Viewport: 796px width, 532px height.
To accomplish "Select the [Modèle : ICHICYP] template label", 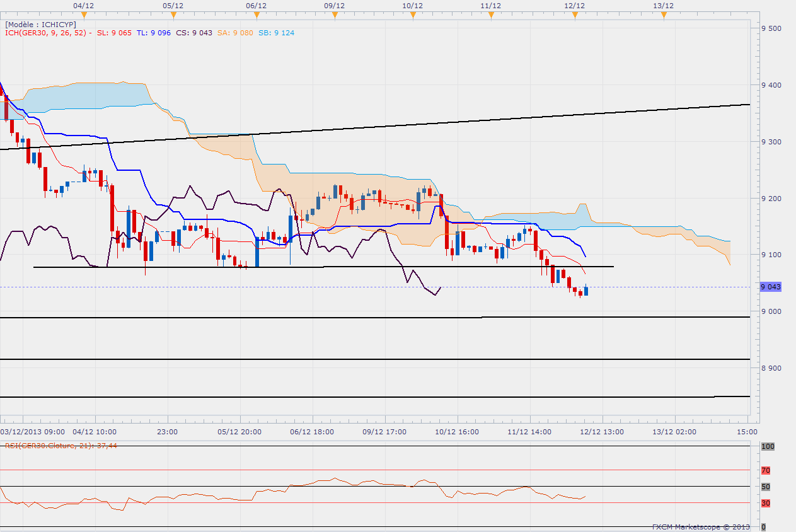I will (x=41, y=25).
